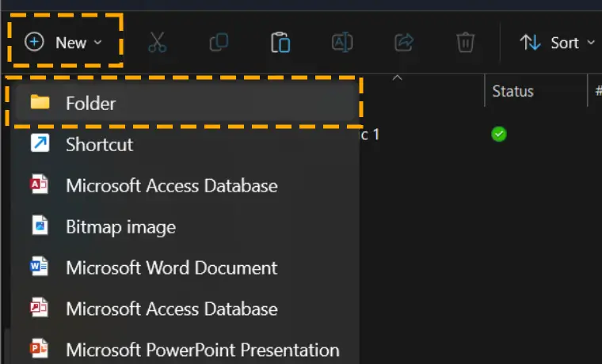Image resolution: width=602 pixels, height=364 pixels.
Task: Pick Access Database listed above Bitmap image
Action: click(x=185, y=185)
